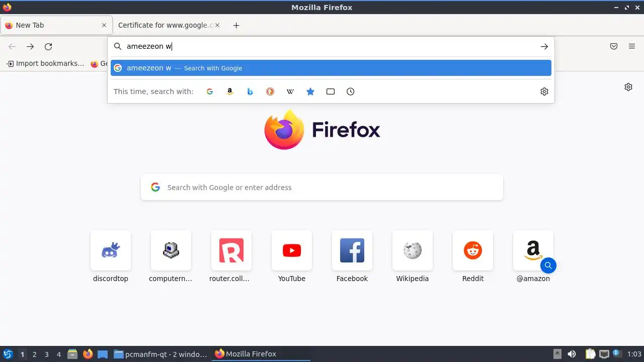The height and width of the screenshot is (362, 644).
Task: Search this time with Amazon icon
Action: click(230, 92)
